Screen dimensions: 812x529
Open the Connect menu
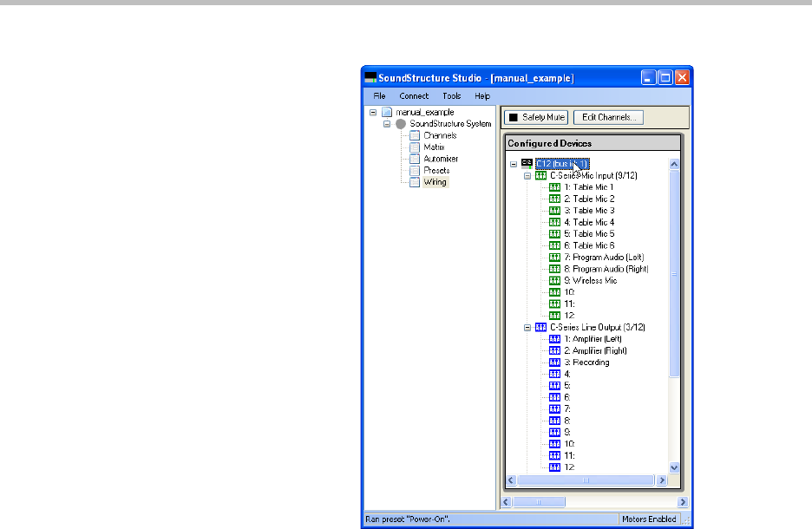point(414,96)
